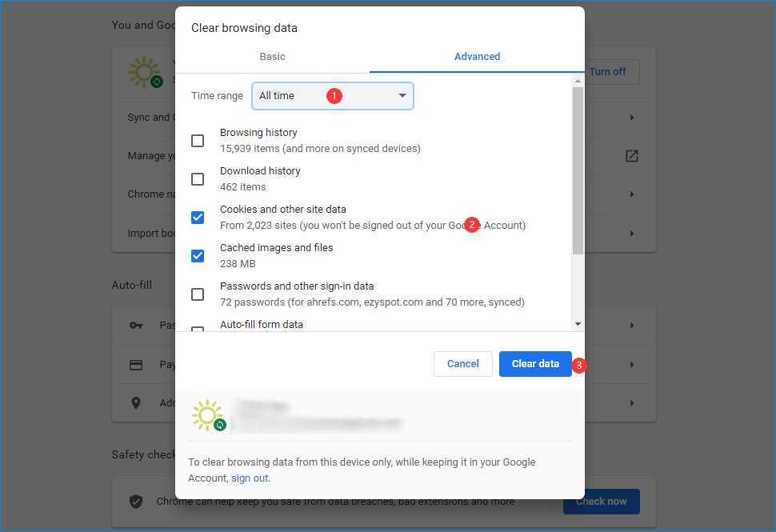Click the sun profile avatar in dialog footer
This screenshot has width=776, height=532.
click(208, 416)
